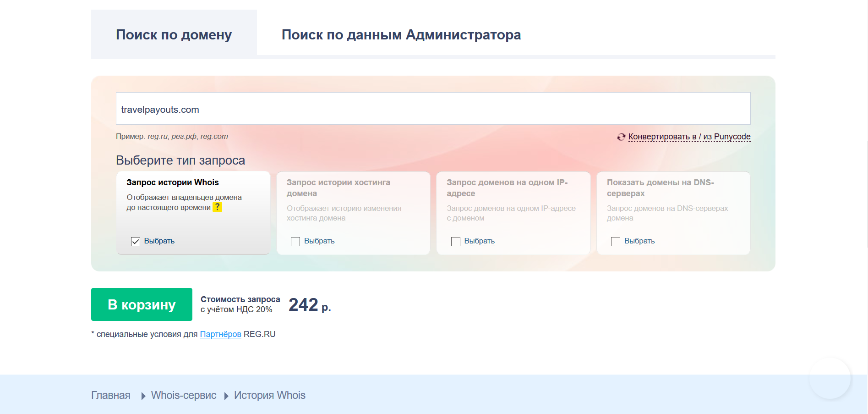Screen dimensions: 868x414
Task: Click 'Выбрать' link under hosting history card
Action: (319, 241)
